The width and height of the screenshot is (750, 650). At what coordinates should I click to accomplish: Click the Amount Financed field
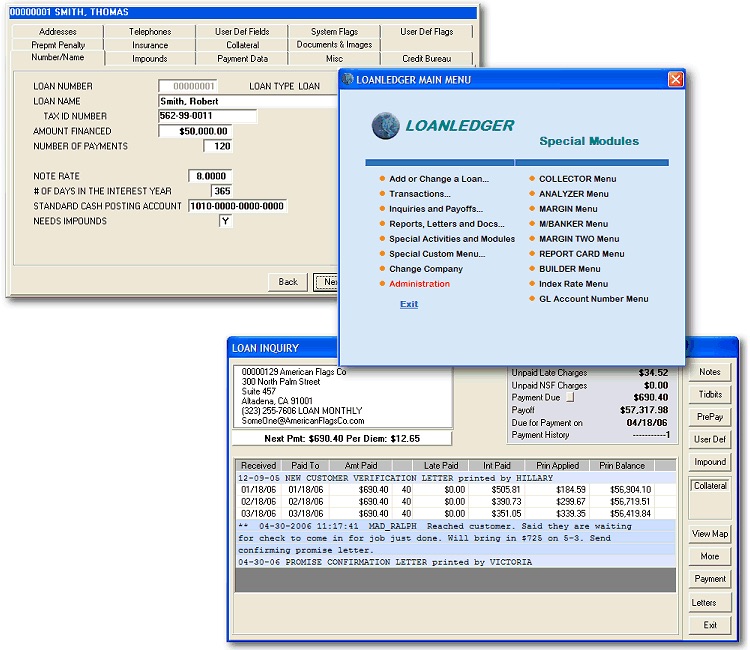[x=195, y=131]
